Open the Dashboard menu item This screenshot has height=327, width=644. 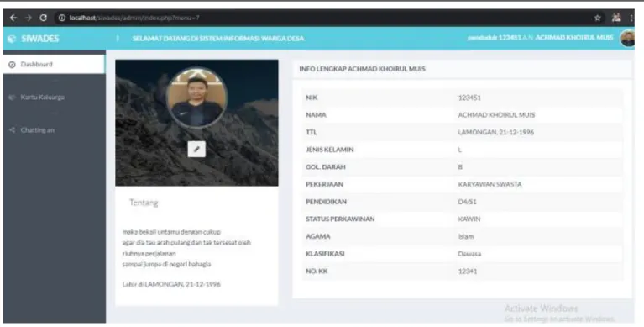[x=55, y=65]
